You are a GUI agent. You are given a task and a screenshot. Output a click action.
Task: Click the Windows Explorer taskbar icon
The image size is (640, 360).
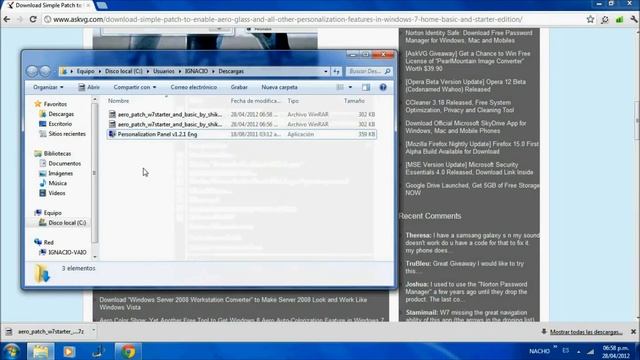click(x=40, y=351)
